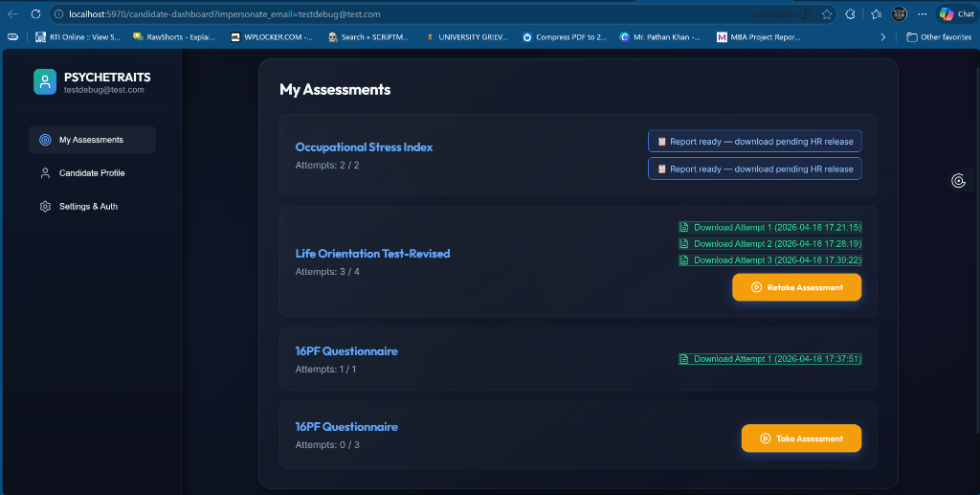The width and height of the screenshot is (980, 495).
Task: Select My Assessments in the sidebar
Action: [x=92, y=140]
